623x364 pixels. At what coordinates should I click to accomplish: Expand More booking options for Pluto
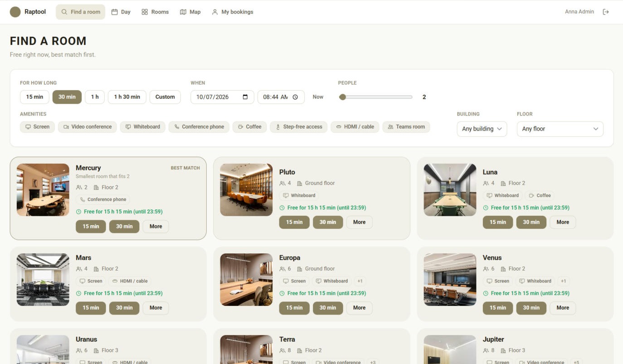click(360, 222)
